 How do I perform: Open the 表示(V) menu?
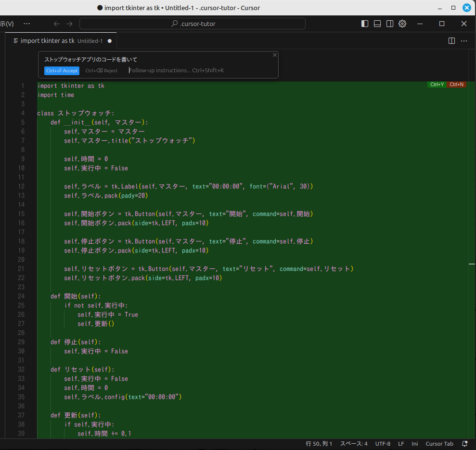click(7, 24)
